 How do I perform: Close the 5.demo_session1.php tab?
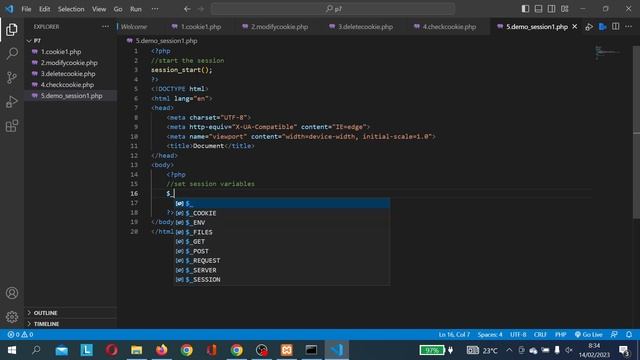(x=575, y=27)
